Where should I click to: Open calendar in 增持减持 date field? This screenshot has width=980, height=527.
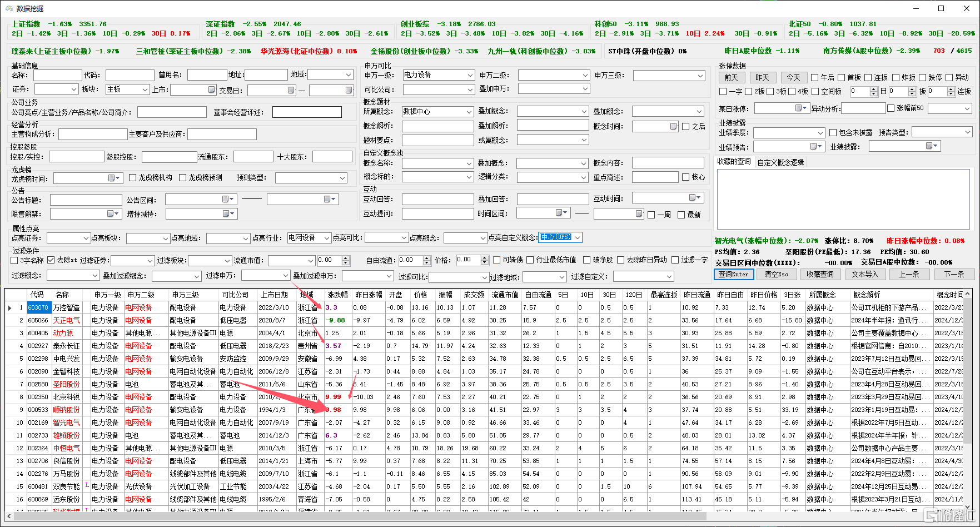coord(228,213)
